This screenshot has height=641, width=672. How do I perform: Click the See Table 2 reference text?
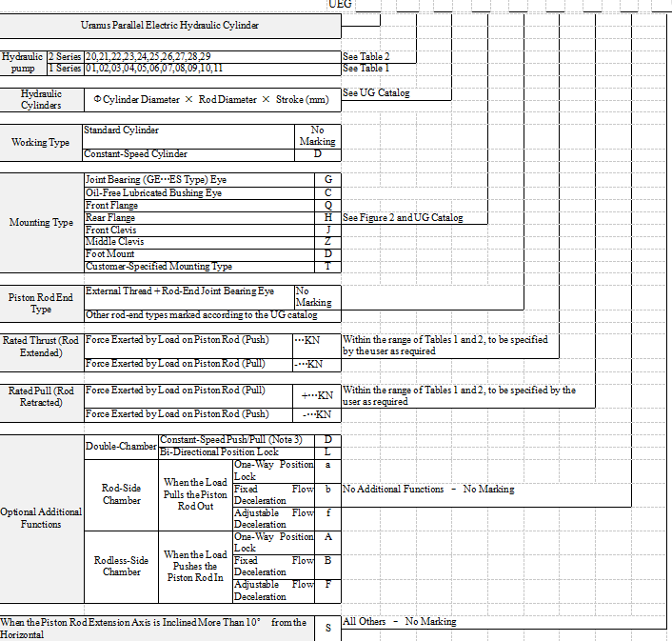point(366,57)
